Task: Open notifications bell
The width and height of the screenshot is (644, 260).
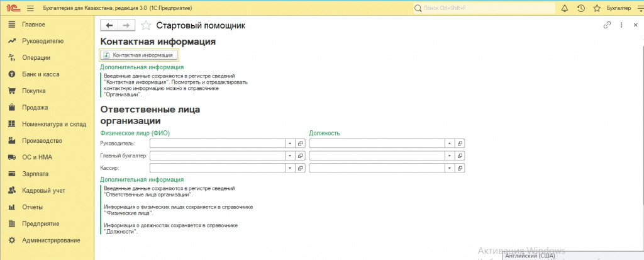Action: point(564,8)
